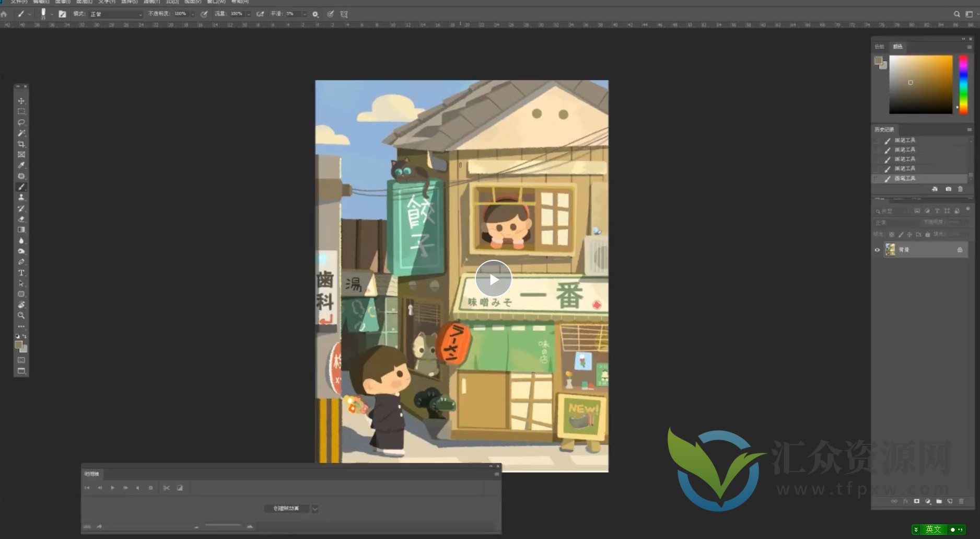Click the rainbow hue slider strip
This screenshot has height=539, width=980.
(x=963, y=84)
